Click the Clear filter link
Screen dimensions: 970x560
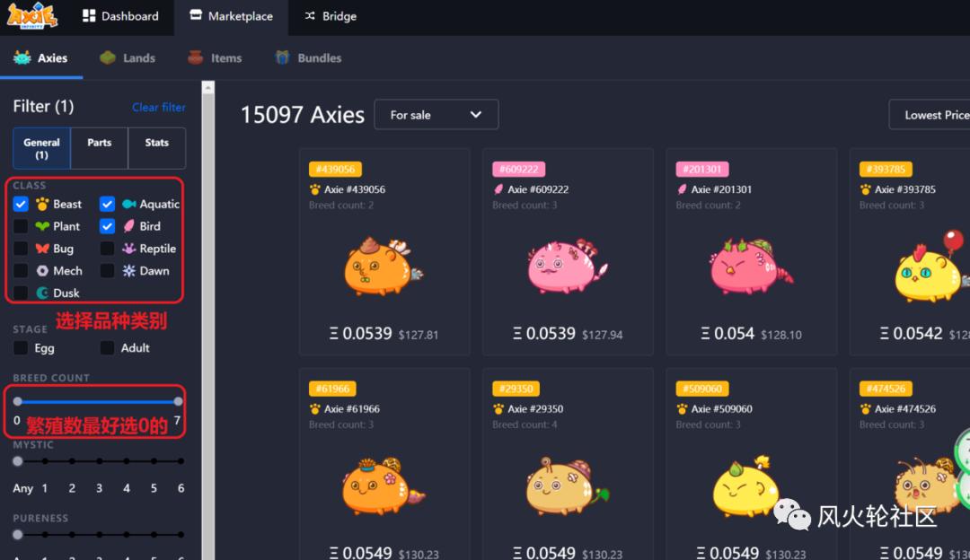pyautogui.click(x=158, y=107)
